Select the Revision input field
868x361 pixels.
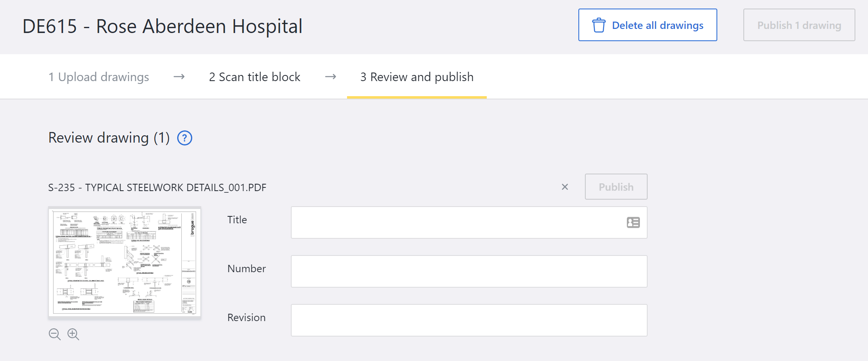point(469,320)
